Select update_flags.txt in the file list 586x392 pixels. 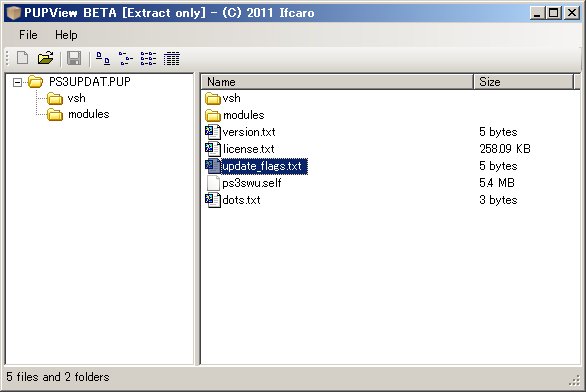pos(262,166)
